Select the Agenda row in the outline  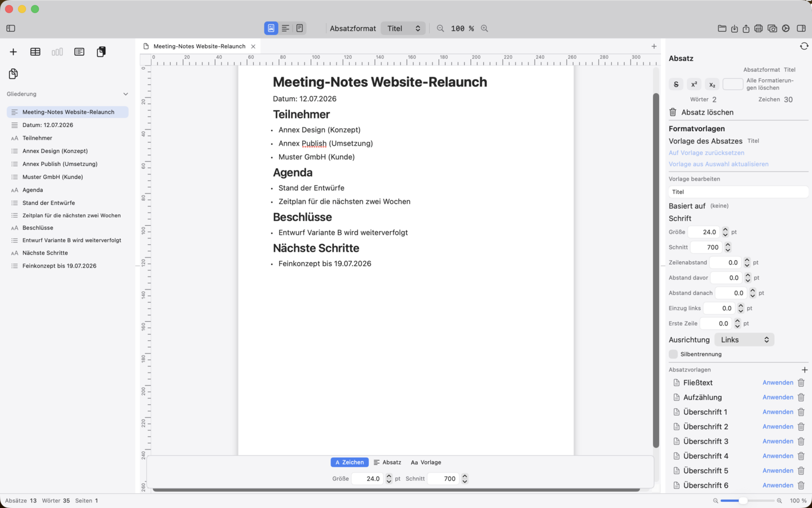(x=68, y=190)
